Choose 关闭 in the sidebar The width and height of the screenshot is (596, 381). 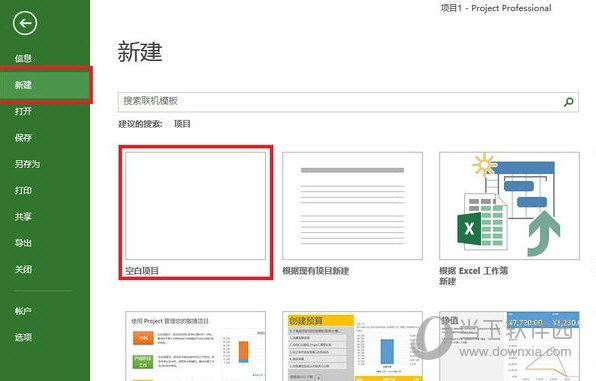[x=23, y=270]
